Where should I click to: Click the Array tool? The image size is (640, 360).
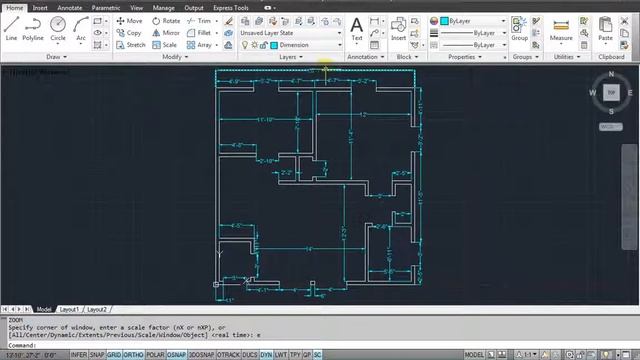(199, 45)
